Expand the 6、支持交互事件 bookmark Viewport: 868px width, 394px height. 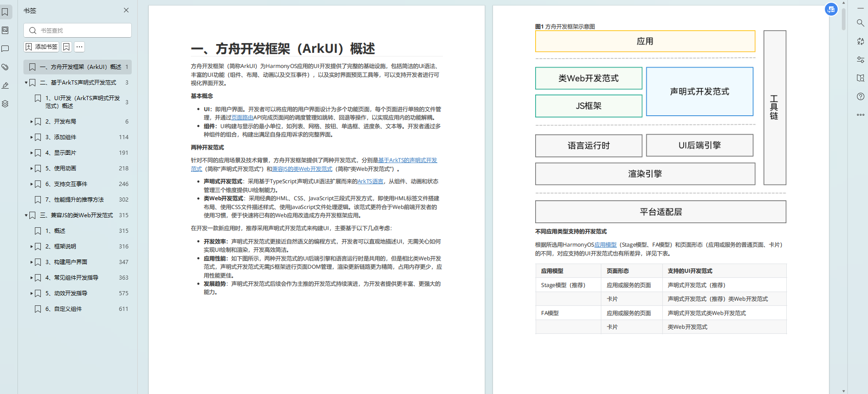coord(32,184)
